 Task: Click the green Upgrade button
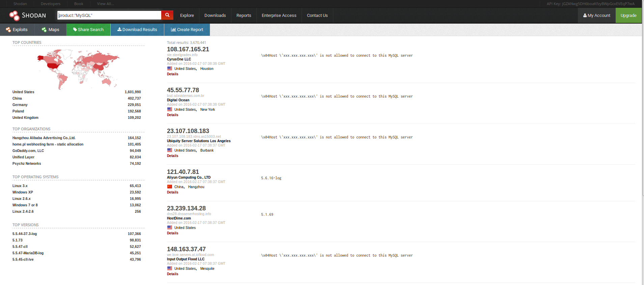tap(628, 16)
